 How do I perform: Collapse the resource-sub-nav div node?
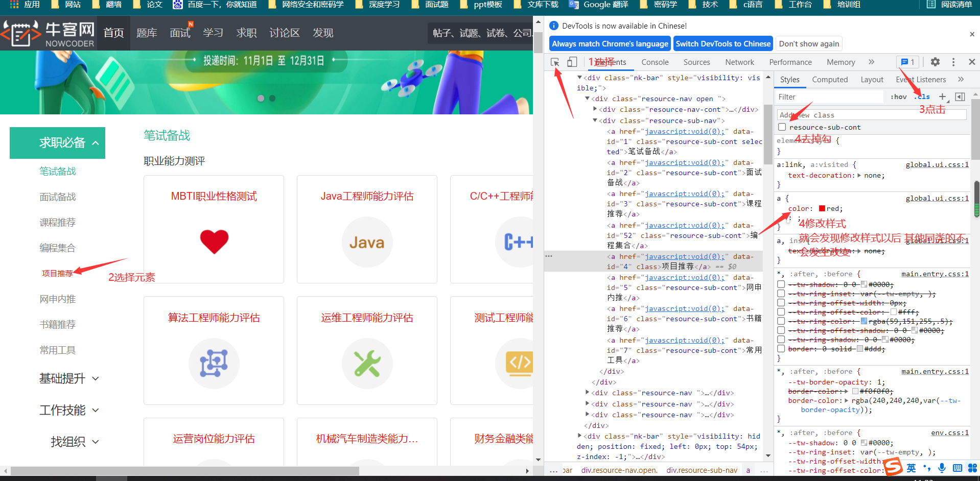tap(595, 121)
